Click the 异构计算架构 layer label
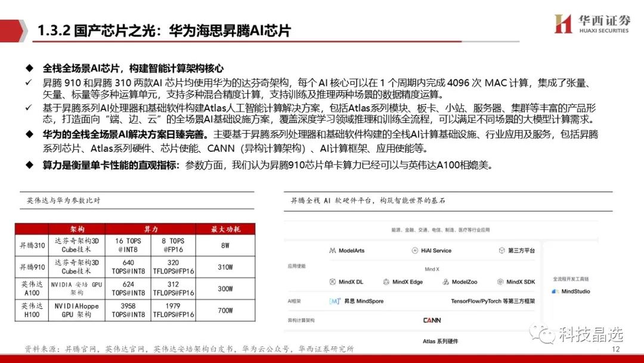The image size is (644, 363). [x=301, y=320]
